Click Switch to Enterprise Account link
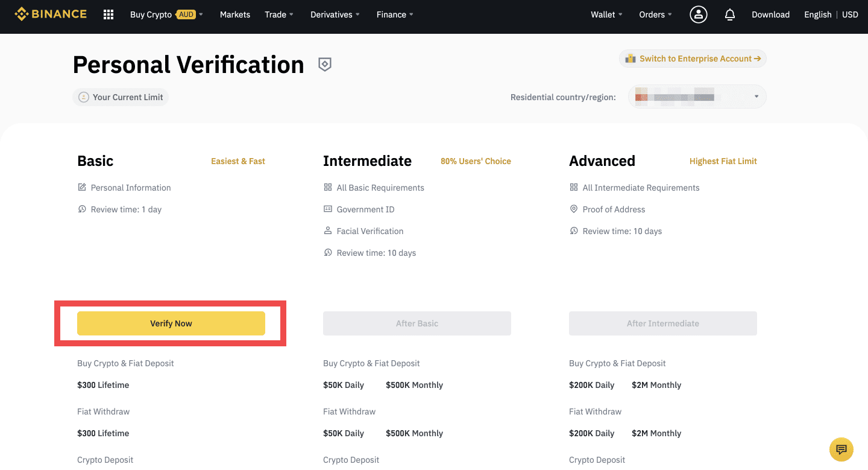Image resolution: width=868 pixels, height=470 pixels. click(x=693, y=59)
